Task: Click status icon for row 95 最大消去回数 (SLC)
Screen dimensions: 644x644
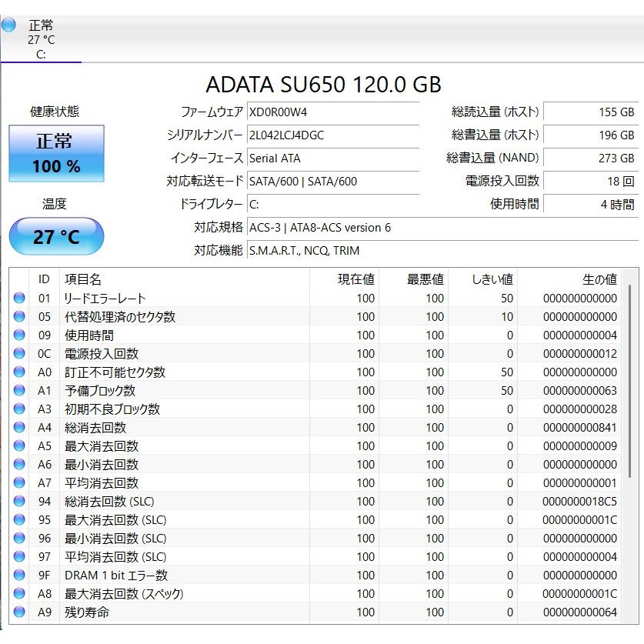Action: click(x=19, y=519)
